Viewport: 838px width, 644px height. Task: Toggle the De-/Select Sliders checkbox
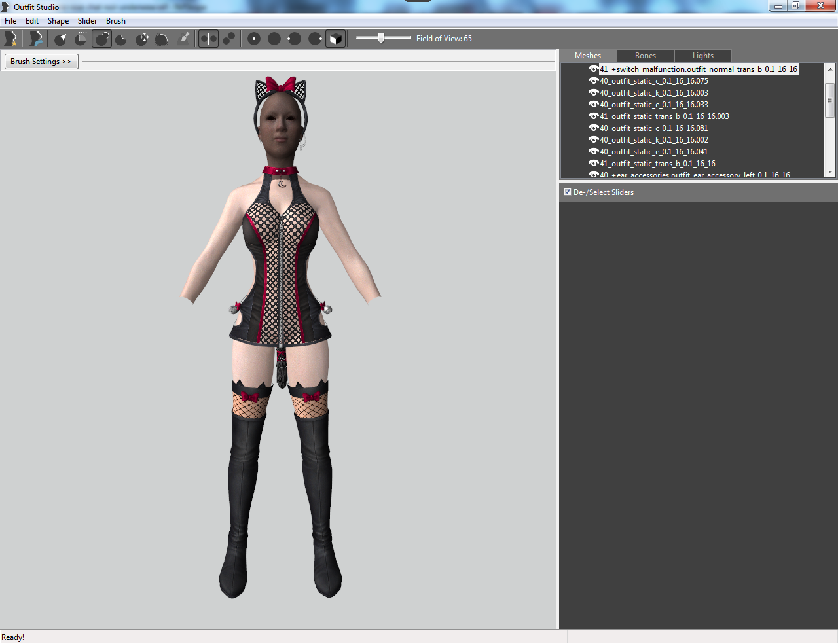(x=568, y=192)
